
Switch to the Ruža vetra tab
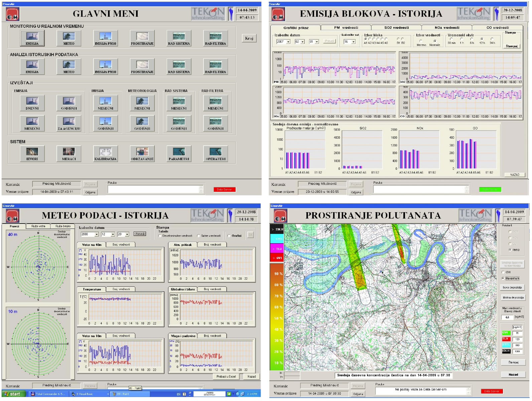pyautogui.click(x=38, y=226)
